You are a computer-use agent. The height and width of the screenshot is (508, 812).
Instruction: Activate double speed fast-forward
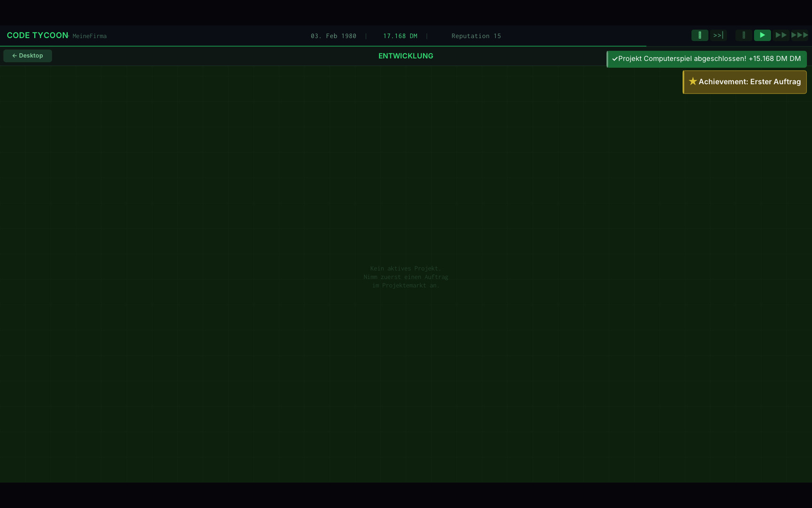pyautogui.click(x=781, y=35)
